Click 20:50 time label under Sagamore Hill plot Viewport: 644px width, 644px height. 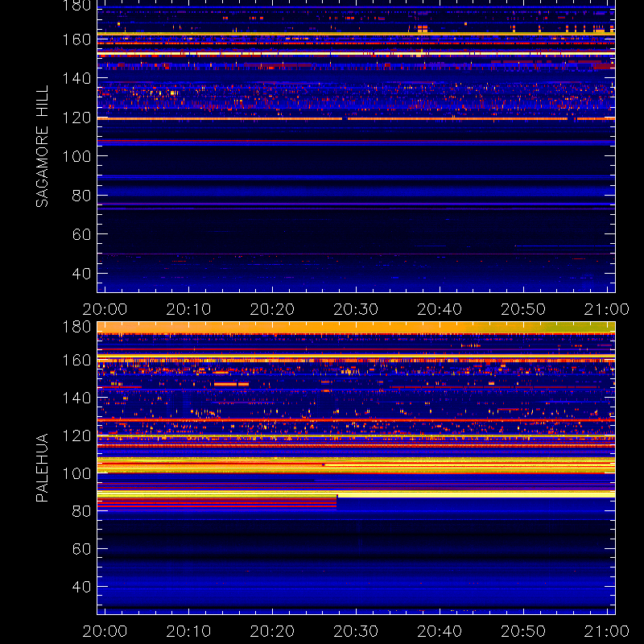523,309
